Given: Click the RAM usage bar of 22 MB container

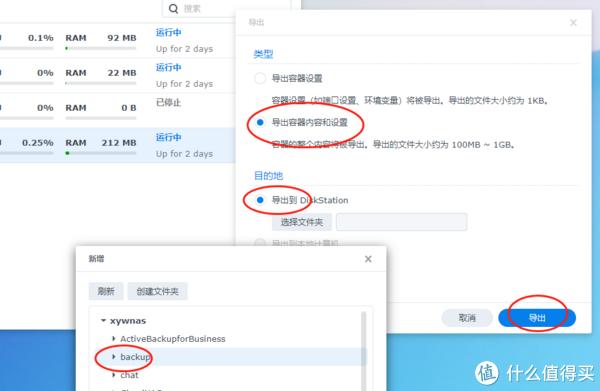Looking at the screenshot, I should coord(101,83).
